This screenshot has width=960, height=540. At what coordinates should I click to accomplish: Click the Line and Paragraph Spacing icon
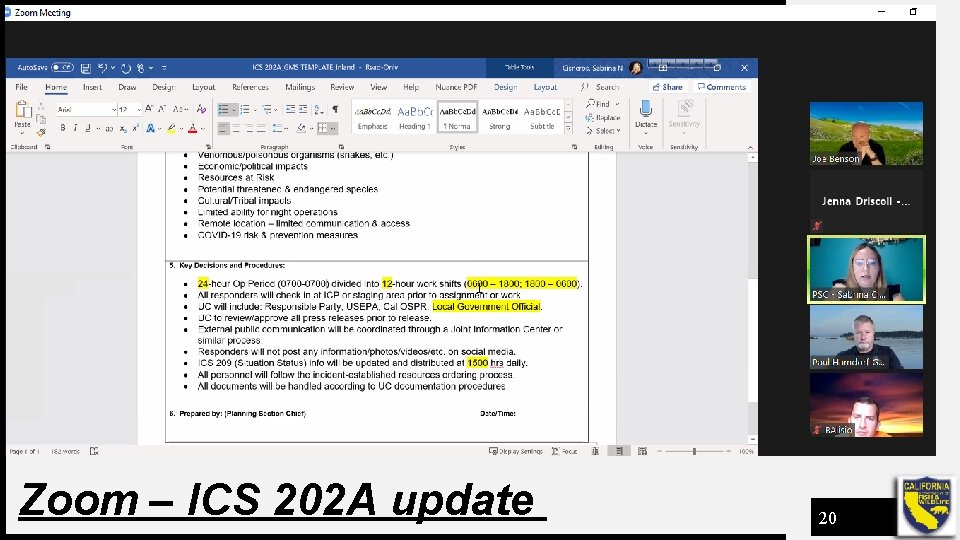click(277, 129)
